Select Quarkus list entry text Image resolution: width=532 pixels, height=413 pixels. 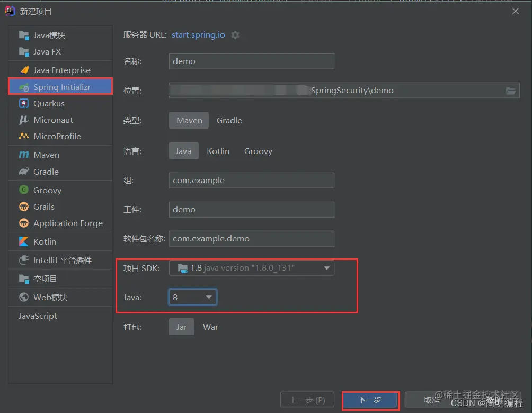coord(49,103)
